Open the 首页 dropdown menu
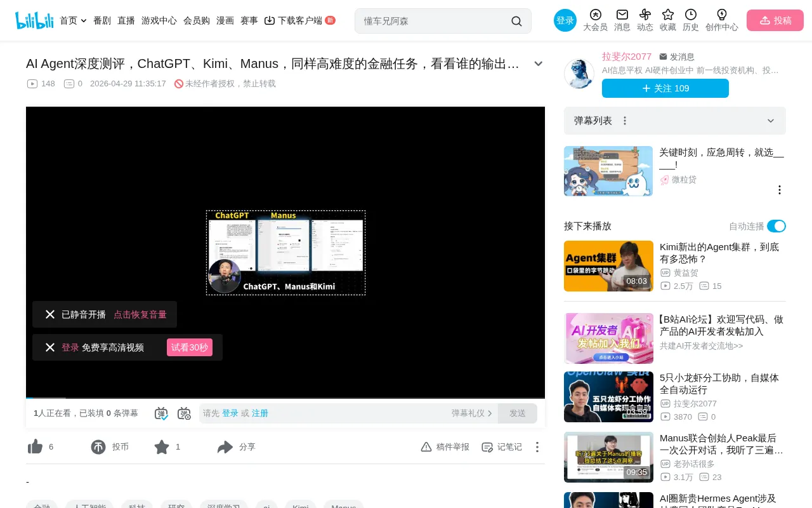This screenshot has width=812, height=508. (x=73, y=20)
